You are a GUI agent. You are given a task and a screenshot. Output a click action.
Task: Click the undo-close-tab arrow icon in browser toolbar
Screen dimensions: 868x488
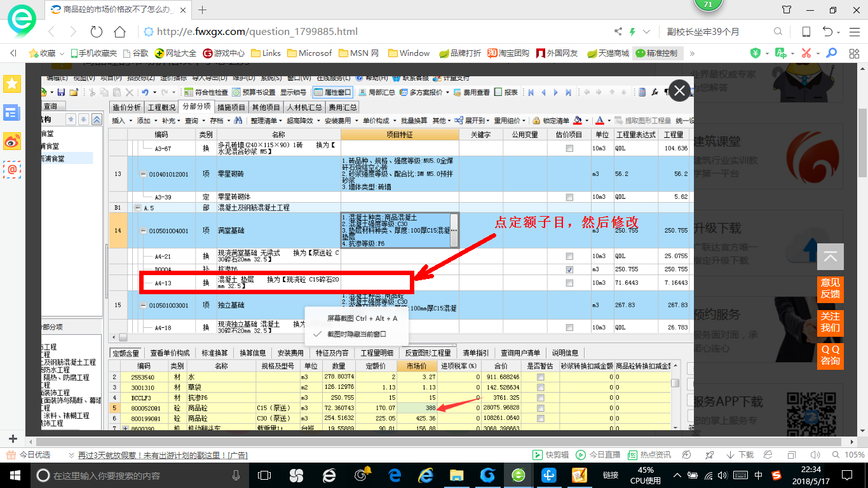click(827, 32)
